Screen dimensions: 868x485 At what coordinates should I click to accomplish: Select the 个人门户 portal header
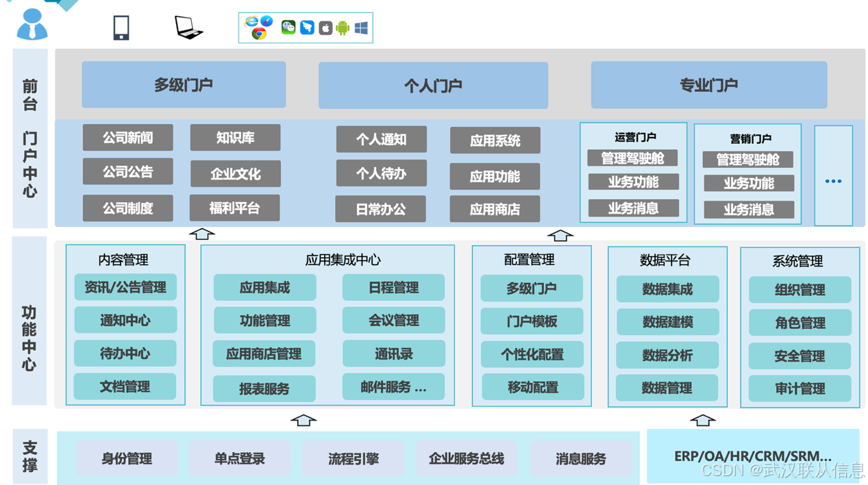433,86
